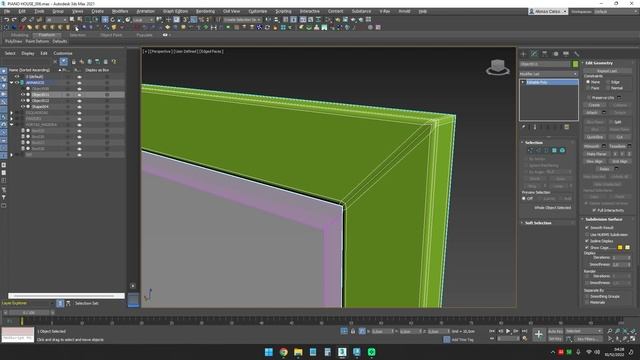Open the Create Selection Set dropdown
The image size is (640, 360).
[x=242, y=20]
